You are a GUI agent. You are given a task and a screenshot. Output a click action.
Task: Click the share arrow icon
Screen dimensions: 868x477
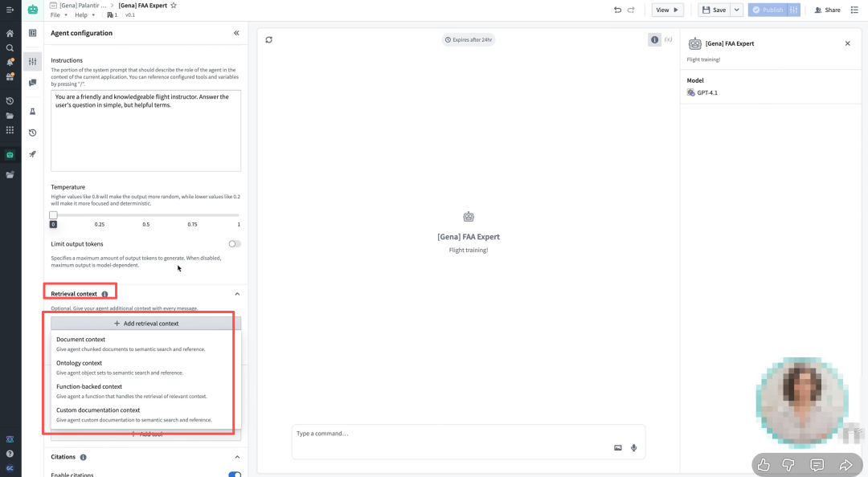tap(845, 465)
